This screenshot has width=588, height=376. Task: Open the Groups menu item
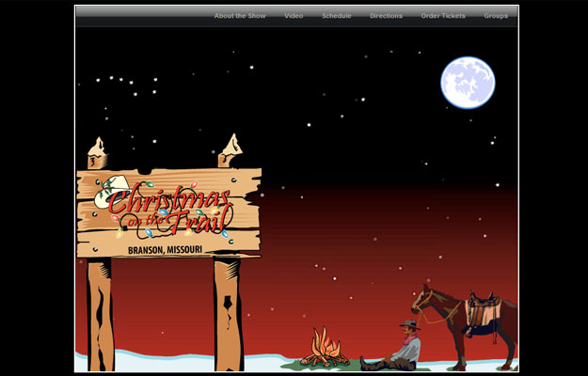pyautogui.click(x=496, y=16)
